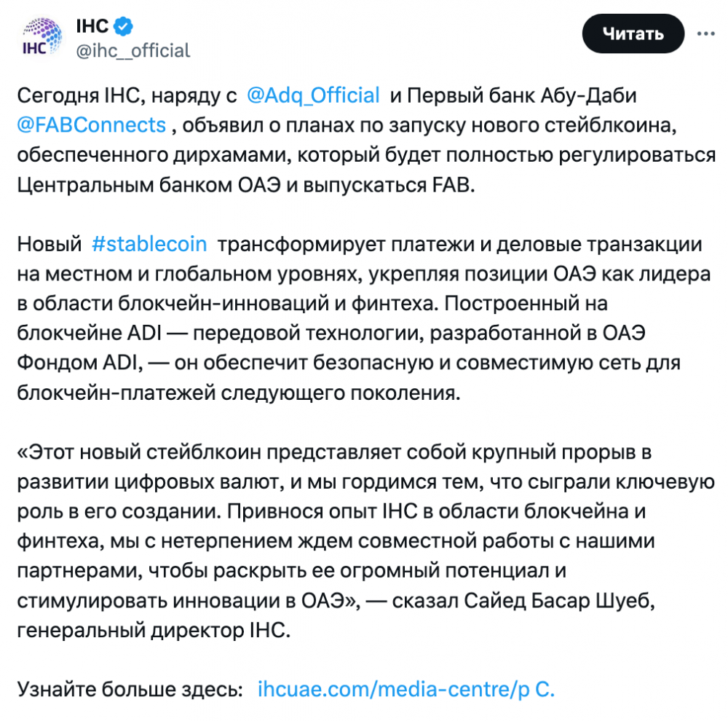Screen dimensions: 728x721
Task: Click the label Узнайте больше здесь
Action: pyautogui.click(x=130, y=690)
